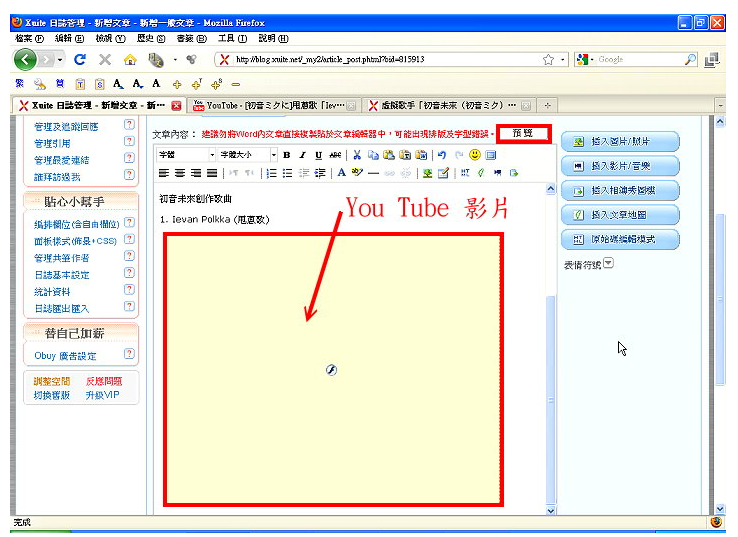This screenshot has height=537, width=738.
Task: Open the 管理引用 link
Action: click(52, 144)
